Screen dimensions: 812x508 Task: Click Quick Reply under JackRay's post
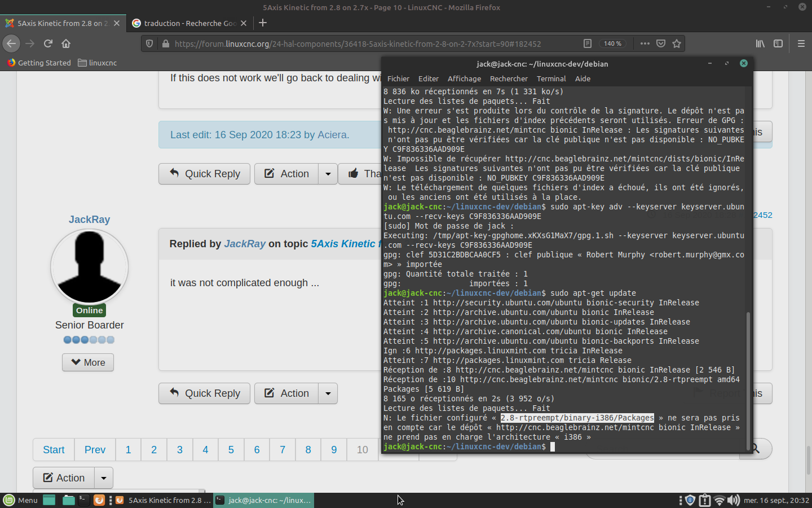point(204,393)
